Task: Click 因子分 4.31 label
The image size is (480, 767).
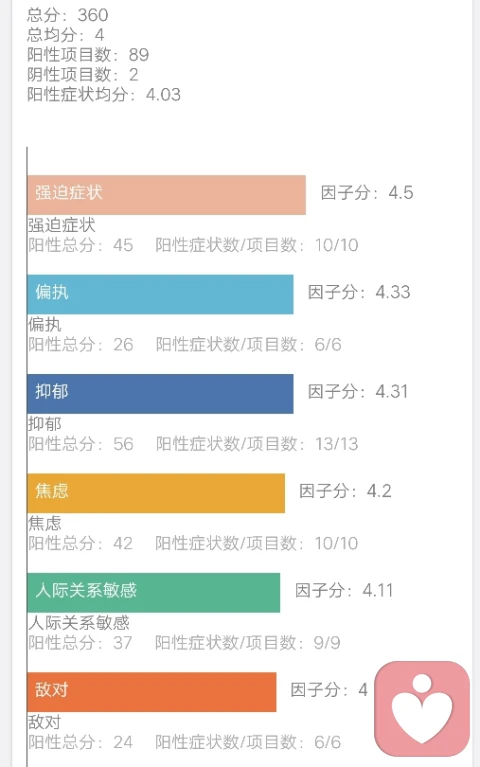Action: coord(358,391)
